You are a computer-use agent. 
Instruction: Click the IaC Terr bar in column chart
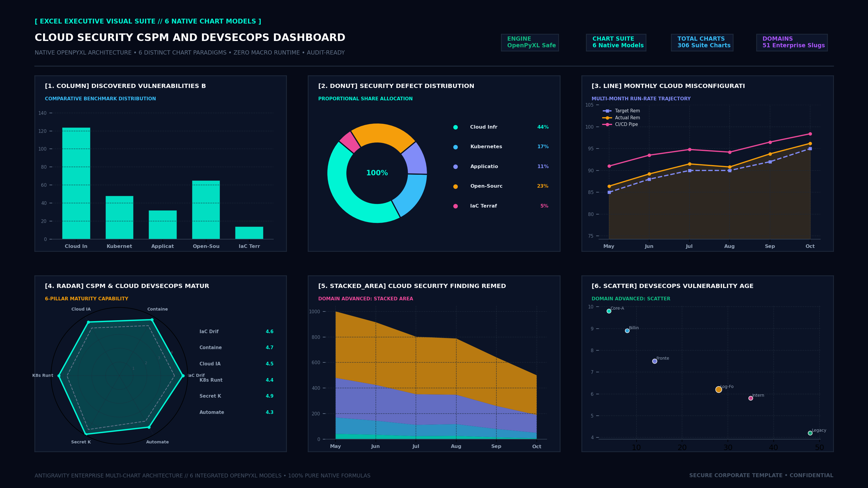(249, 233)
